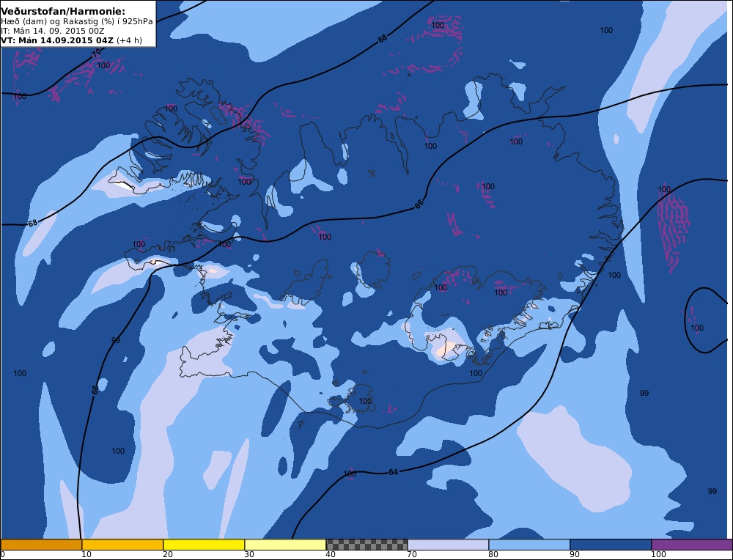Click the '64' contour line label
733x560 pixels.
coord(393,472)
